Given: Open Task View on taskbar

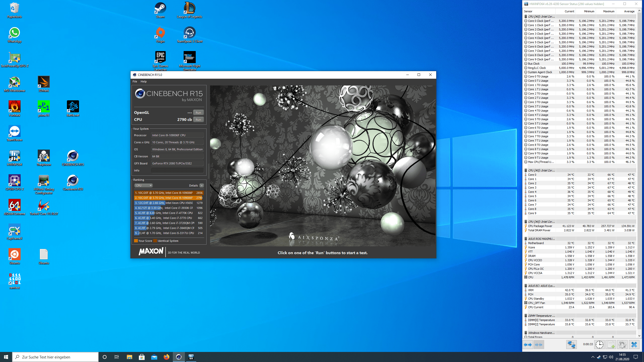Looking at the screenshot, I should pos(117,357).
